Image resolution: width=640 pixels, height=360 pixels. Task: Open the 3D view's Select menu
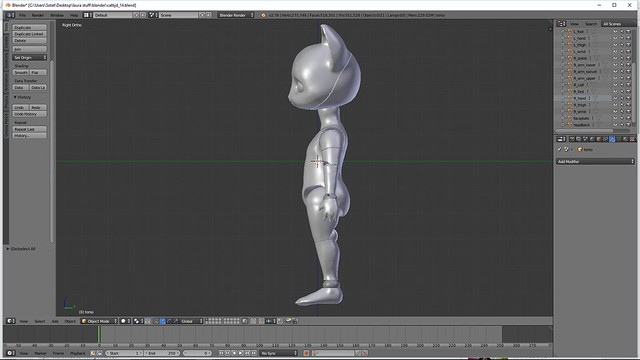pyautogui.click(x=40, y=321)
